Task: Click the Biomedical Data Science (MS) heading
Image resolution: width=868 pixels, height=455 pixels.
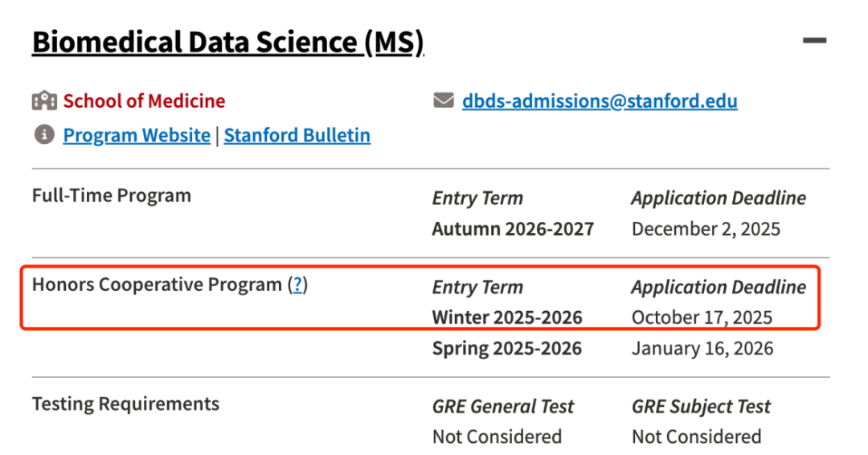Action: tap(227, 42)
